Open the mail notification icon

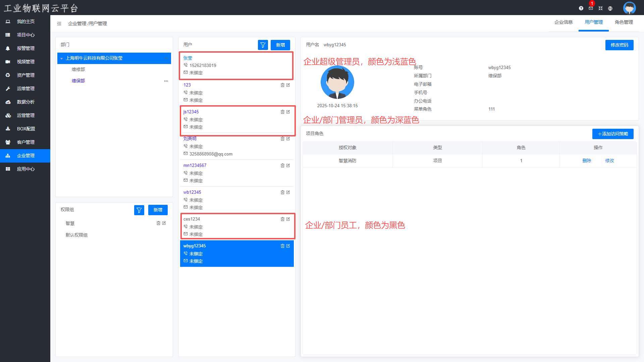591,8
